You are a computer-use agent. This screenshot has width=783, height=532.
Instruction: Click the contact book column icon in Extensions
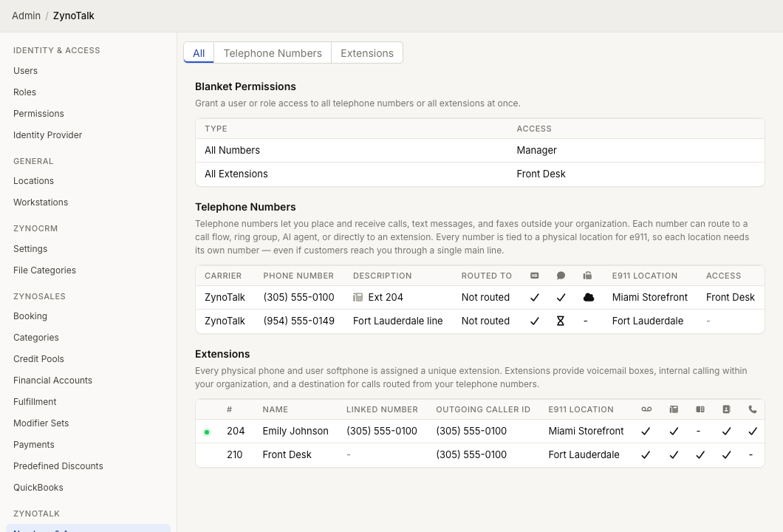tap(727, 409)
